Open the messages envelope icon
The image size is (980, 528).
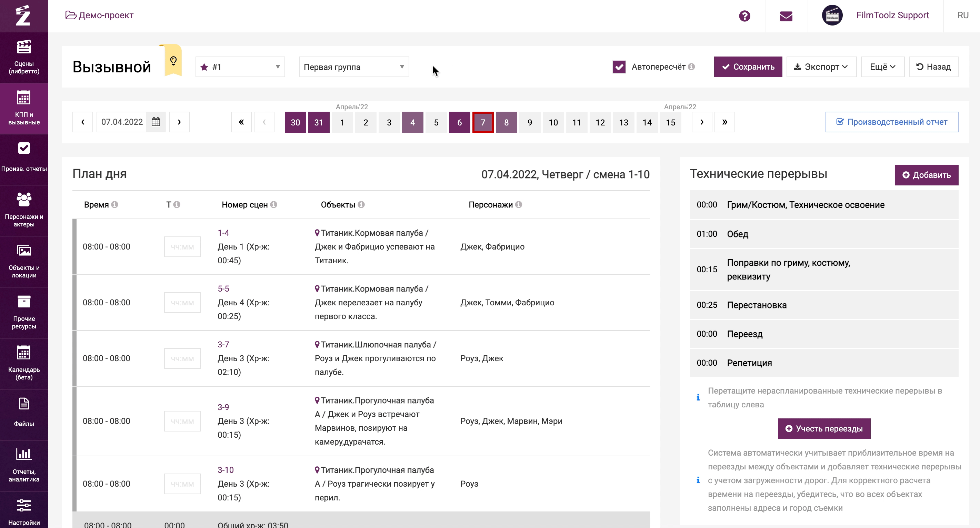click(x=786, y=16)
